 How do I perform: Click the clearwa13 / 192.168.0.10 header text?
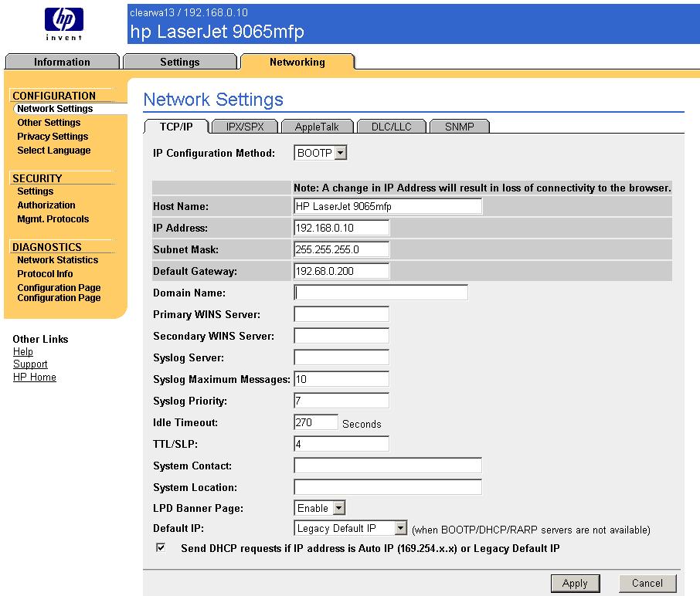189,12
